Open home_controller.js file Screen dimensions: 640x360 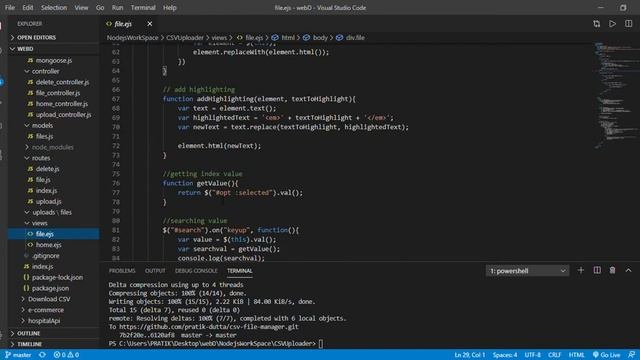[x=61, y=104]
